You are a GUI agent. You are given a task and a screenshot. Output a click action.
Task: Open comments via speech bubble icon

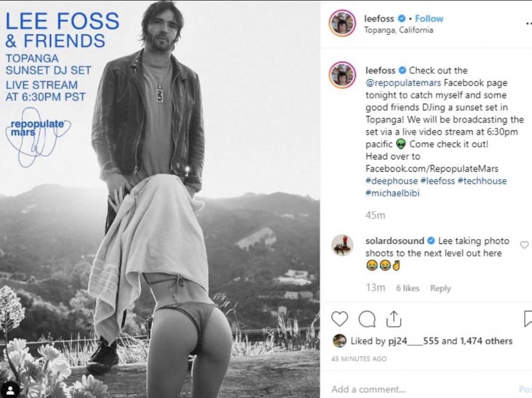pos(367,319)
